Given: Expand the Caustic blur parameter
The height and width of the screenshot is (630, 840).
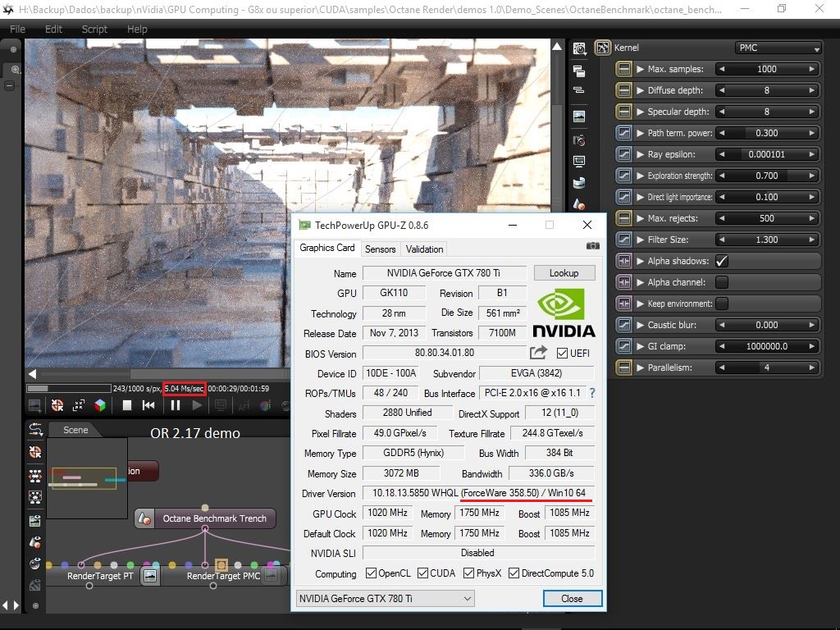Looking at the screenshot, I should (640, 325).
